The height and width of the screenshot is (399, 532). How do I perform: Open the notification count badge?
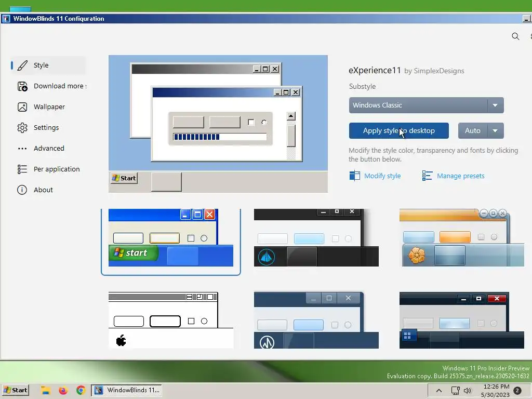(517, 391)
